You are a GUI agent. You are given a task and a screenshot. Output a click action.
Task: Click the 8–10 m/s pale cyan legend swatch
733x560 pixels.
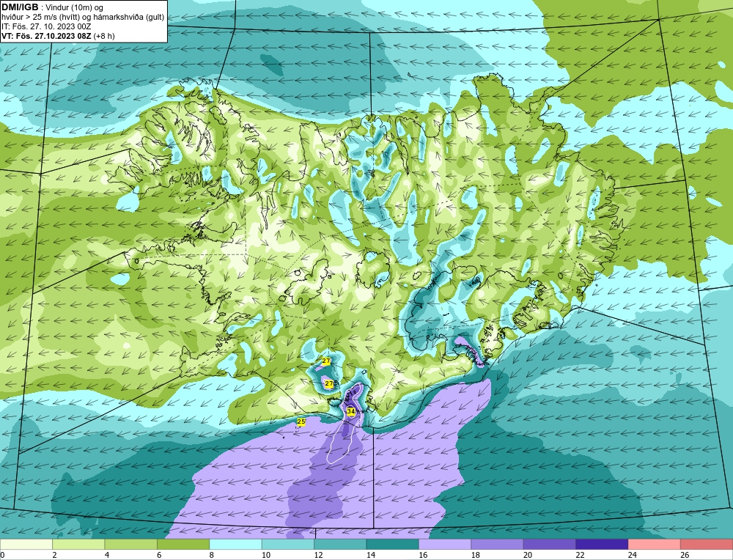(235, 545)
